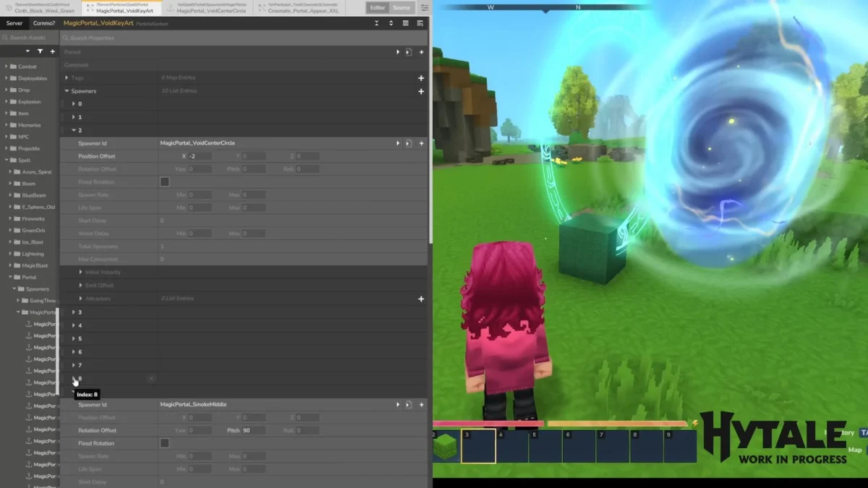Click the asset filter funnel icon
This screenshot has height=488, width=868.
(x=39, y=52)
